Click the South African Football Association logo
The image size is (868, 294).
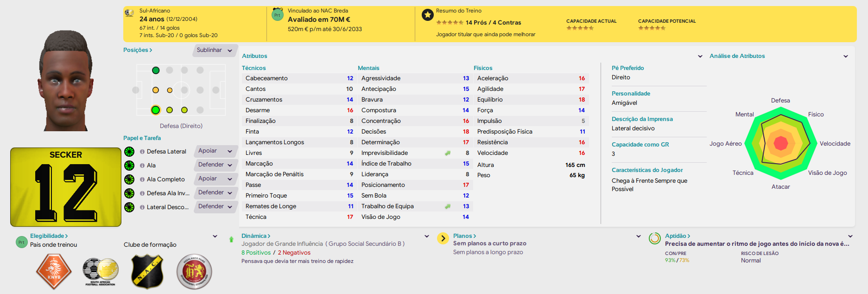click(x=101, y=272)
